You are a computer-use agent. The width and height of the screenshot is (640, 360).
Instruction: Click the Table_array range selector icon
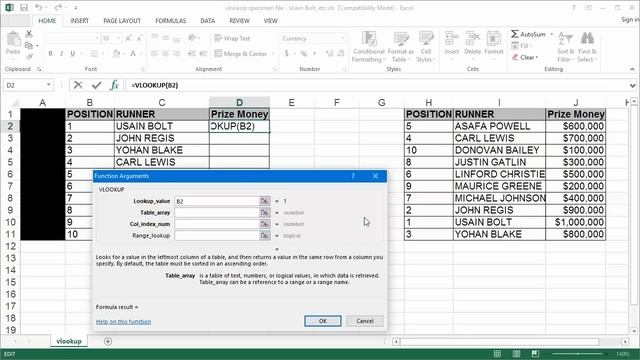click(264, 212)
